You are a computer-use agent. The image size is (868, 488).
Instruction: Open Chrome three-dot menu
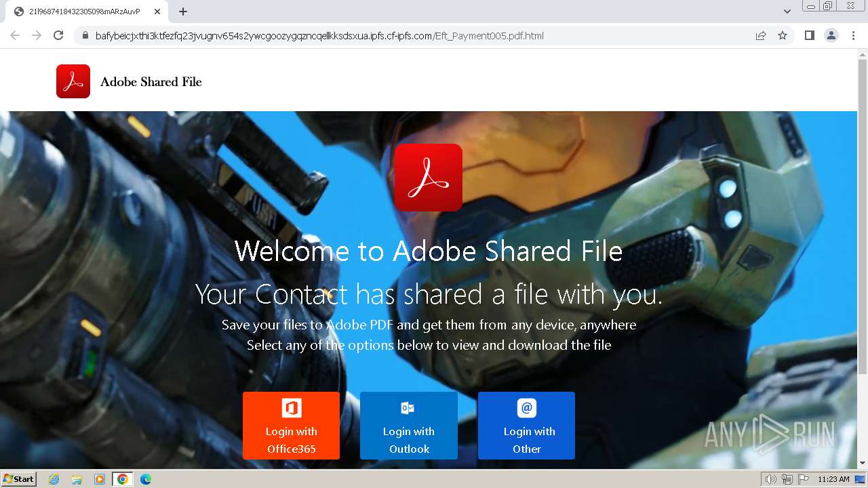(854, 35)
